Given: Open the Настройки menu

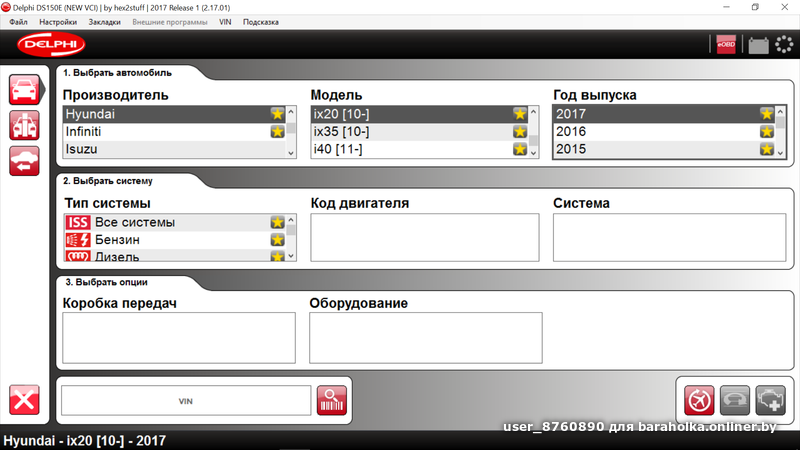Looking at the screenshot, I should pos(58,22).
